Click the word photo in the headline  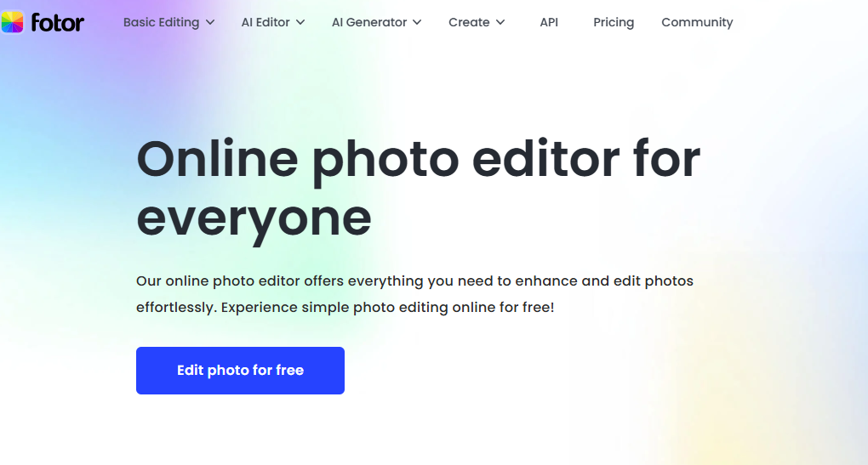[x=385, y=162]
